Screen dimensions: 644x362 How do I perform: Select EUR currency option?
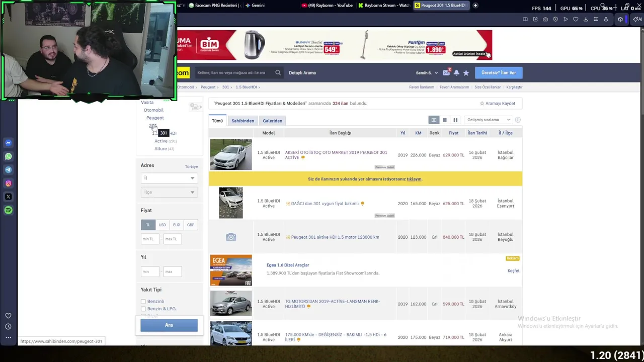pos(176,225)
